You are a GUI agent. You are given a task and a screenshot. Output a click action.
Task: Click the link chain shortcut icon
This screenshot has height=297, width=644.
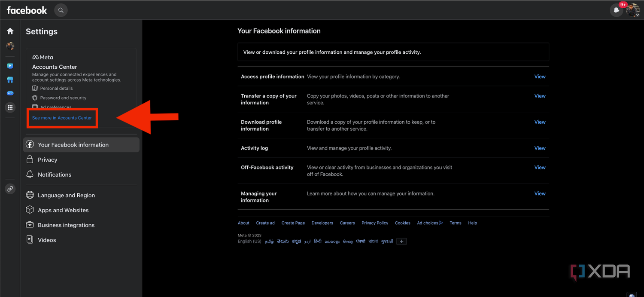click(10, 189)
